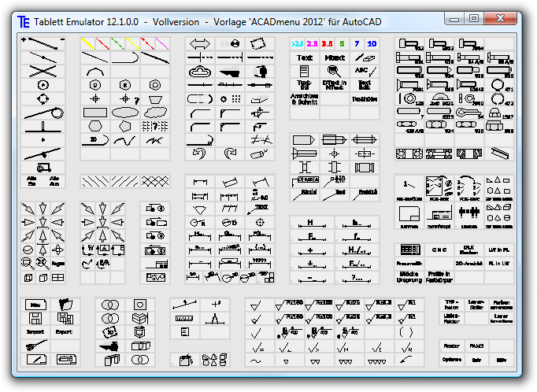Save with the single floppy disk icon

click(x=35, y=318)
